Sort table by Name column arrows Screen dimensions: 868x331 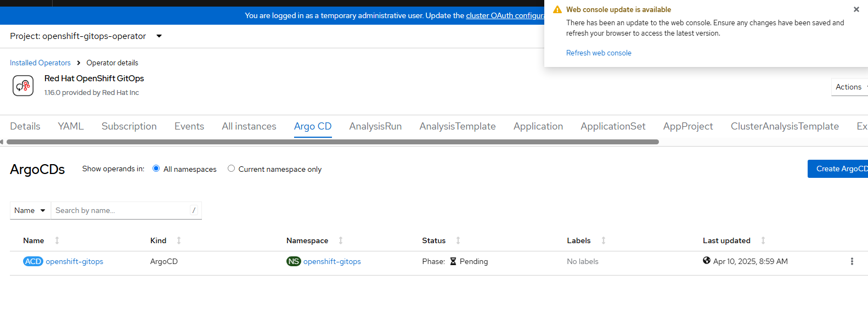tap(57, 240)
